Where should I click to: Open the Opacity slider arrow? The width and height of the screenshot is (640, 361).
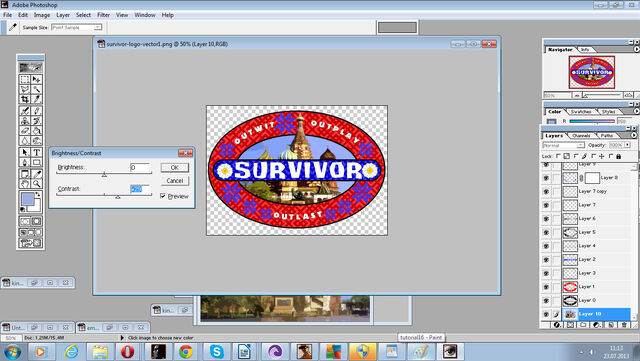pyautogui.click(x=627, y=145)
